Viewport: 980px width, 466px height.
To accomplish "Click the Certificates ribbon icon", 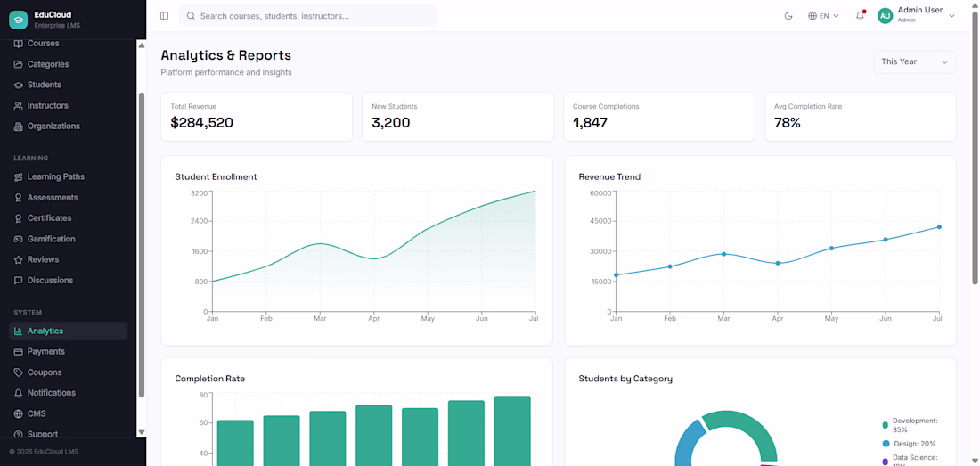I will (18, 218).
